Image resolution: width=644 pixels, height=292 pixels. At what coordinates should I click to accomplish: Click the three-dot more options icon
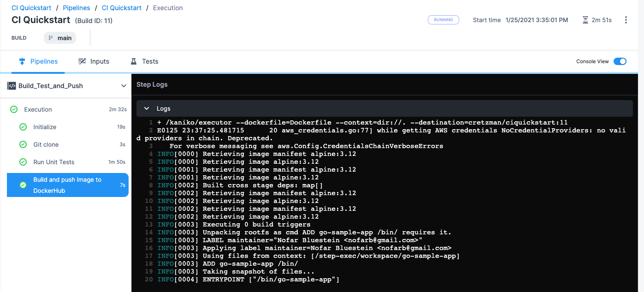(626, 20)
